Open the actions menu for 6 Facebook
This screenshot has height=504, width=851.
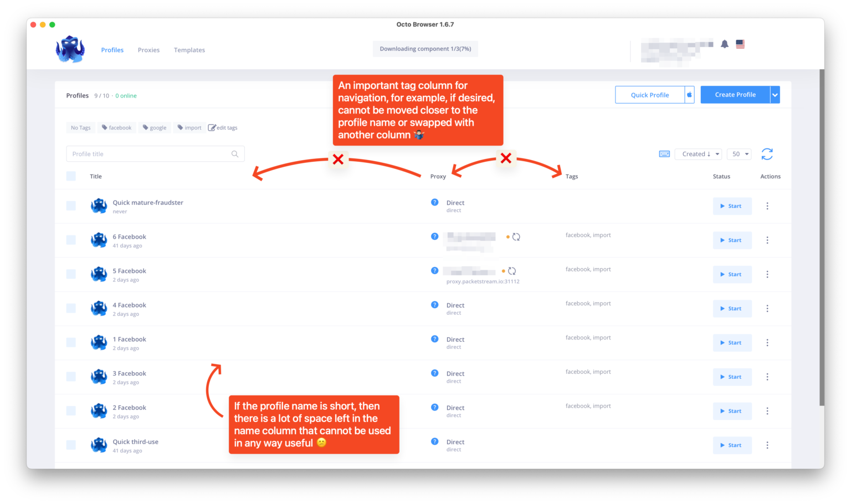767,240
